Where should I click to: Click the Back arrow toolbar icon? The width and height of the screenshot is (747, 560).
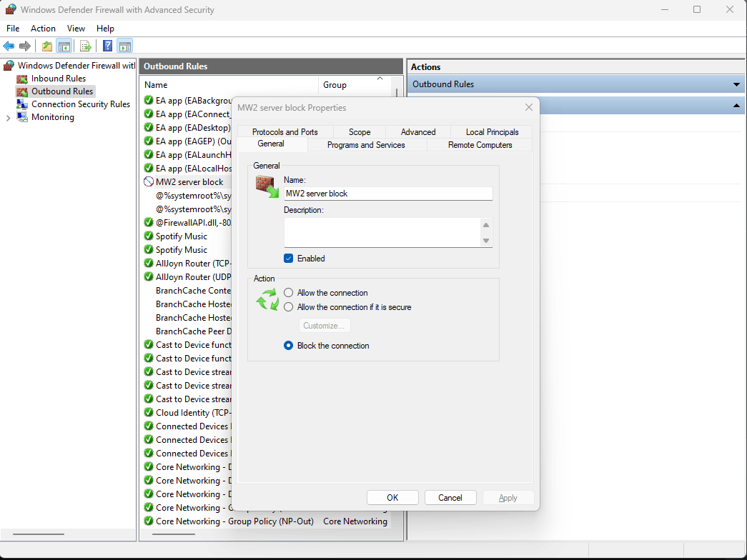coord(9,46)
